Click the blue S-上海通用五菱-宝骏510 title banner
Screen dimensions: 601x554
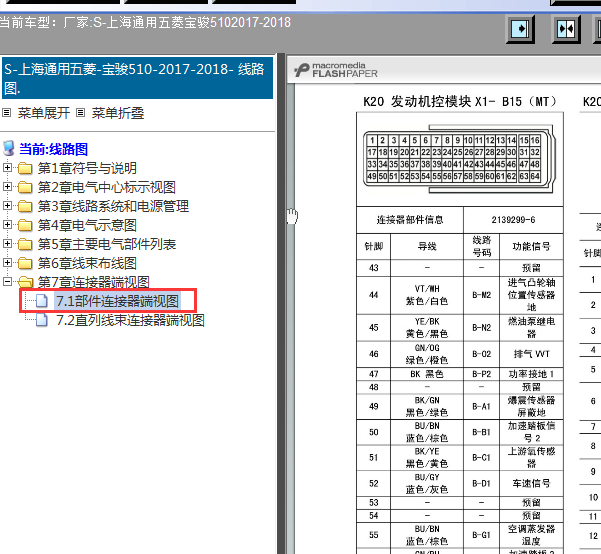click(137, 78)
